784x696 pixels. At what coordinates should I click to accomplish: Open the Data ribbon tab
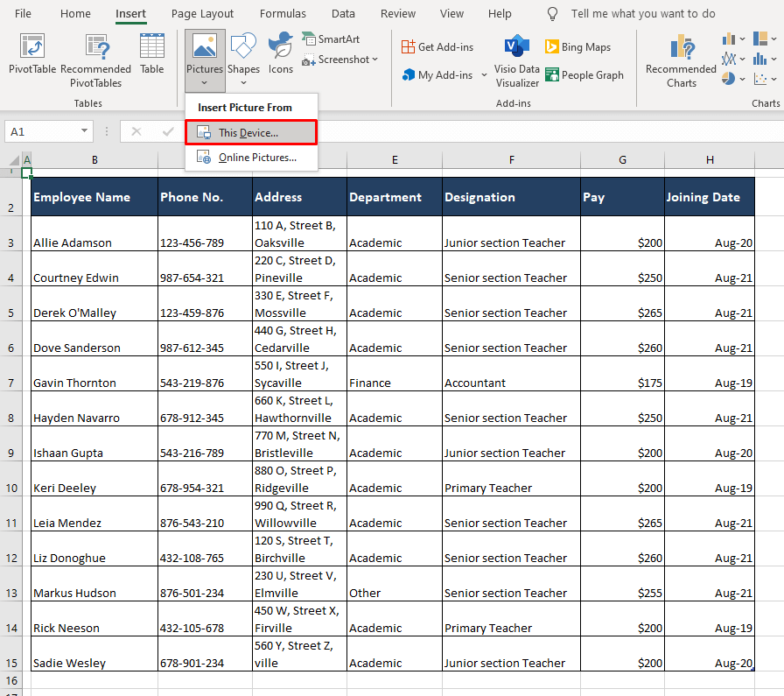(343, 13)
